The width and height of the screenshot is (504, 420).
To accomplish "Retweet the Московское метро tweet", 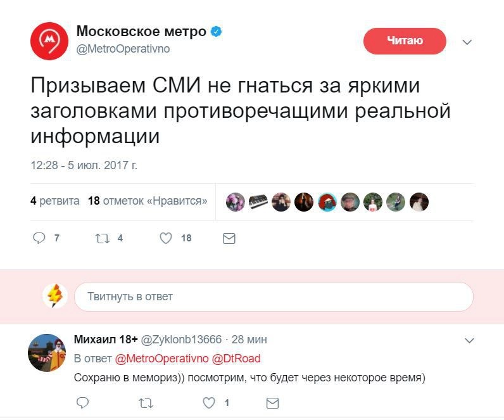I will (101, 238).
